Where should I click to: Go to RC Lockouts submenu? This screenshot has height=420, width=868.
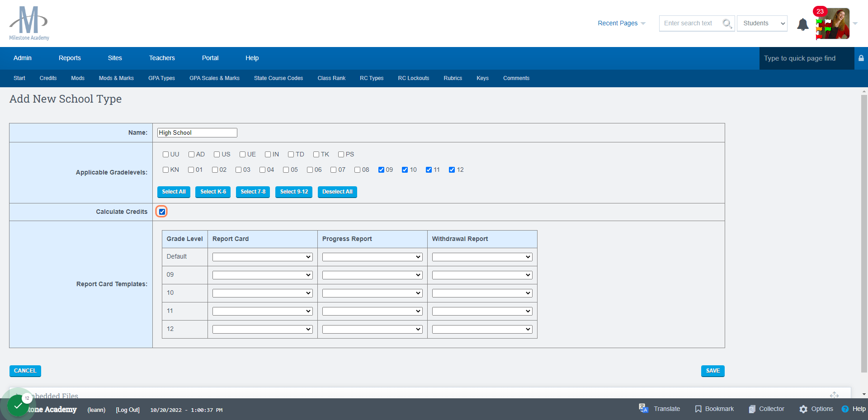pyautogui.click(x=414, y=78)
